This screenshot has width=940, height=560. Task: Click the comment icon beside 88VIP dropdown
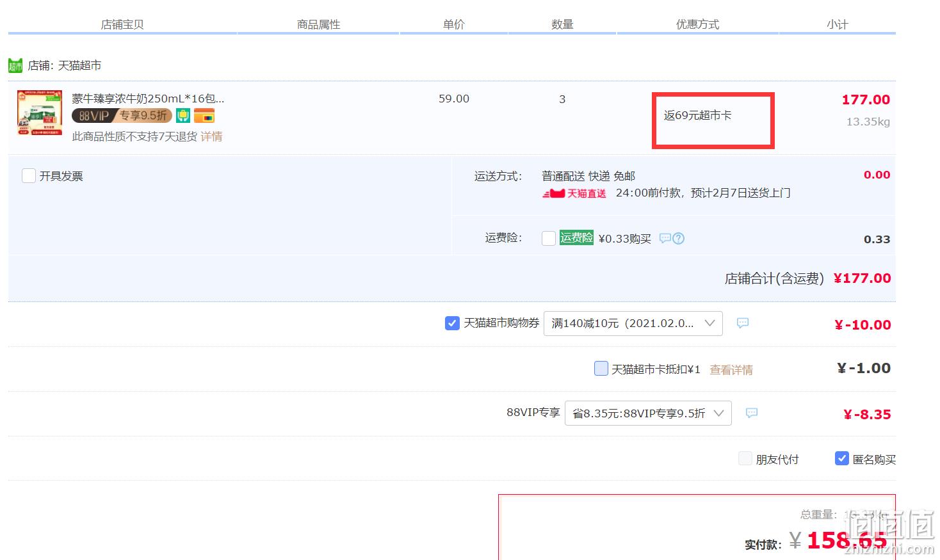(x=752, y=413)
